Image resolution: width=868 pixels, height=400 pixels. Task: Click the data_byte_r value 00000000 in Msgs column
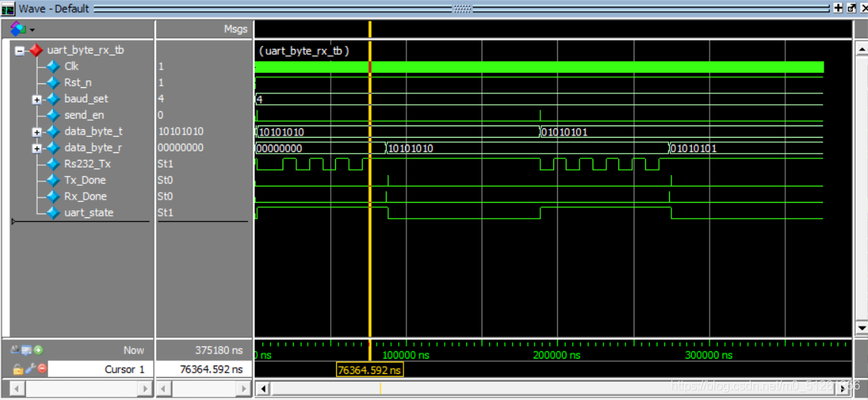(x=181, y=148)
